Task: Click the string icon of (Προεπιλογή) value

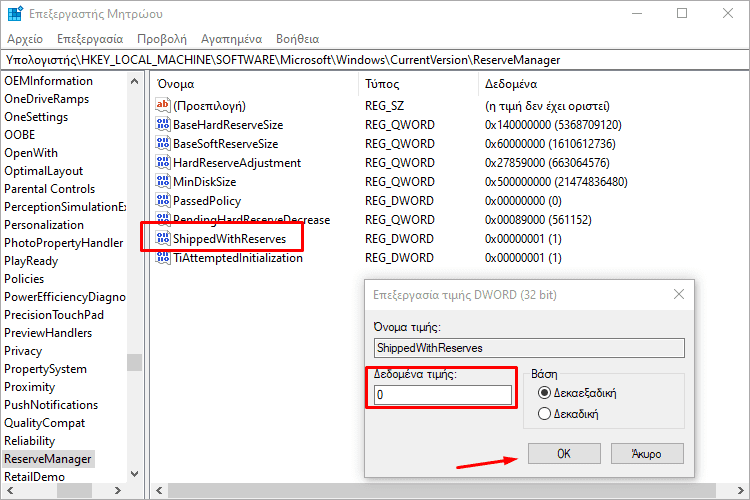Action: coord(163,105)
